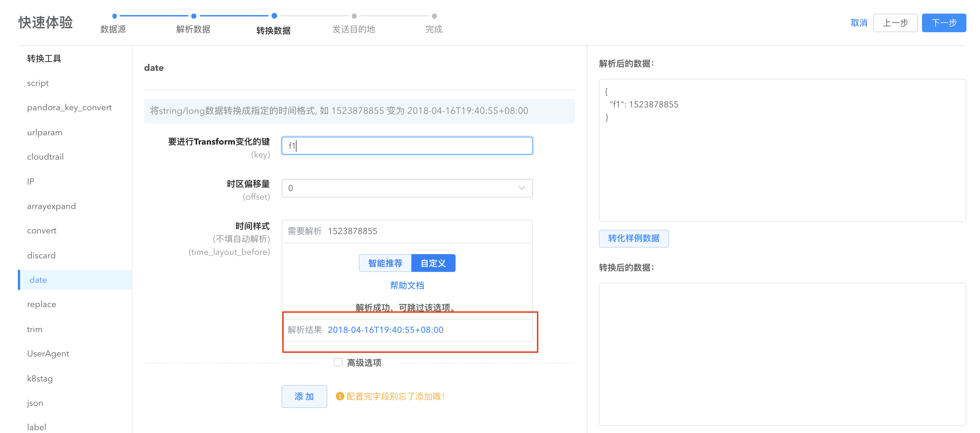Screen dimensions: 980x433
Task: Open the 帮助文档 link
Action: 407,285
